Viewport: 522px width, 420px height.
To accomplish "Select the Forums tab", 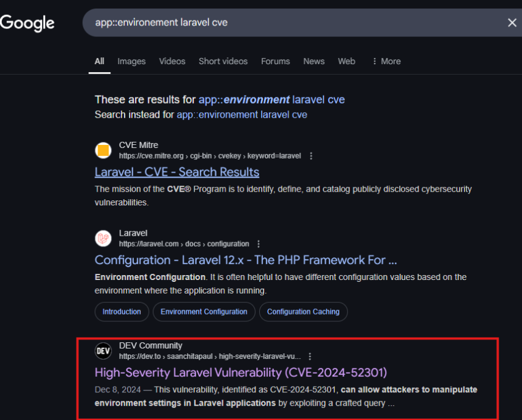I will [x=275, y=61].
